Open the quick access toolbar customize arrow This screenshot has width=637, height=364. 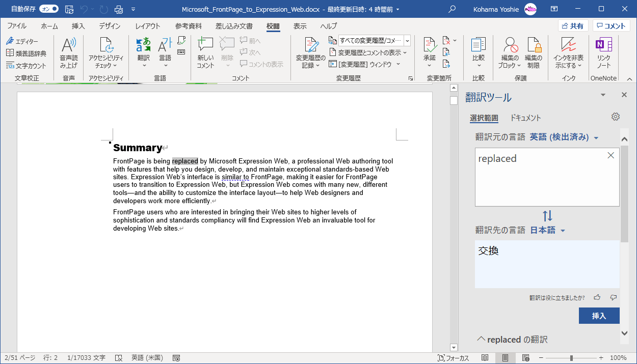pyautogui.click(x=134, y=9)
